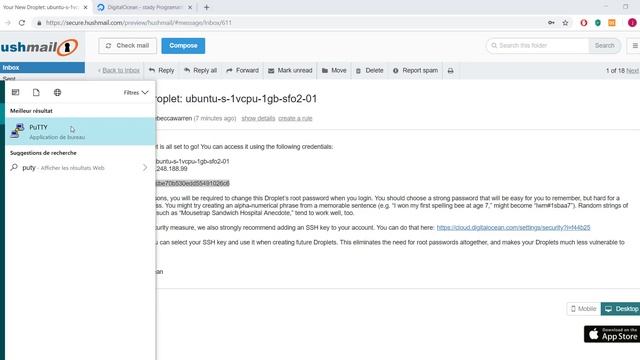The image size is (640, 360).
Task: Open the browser profile avatar
Action: click(x=632, y=23)
